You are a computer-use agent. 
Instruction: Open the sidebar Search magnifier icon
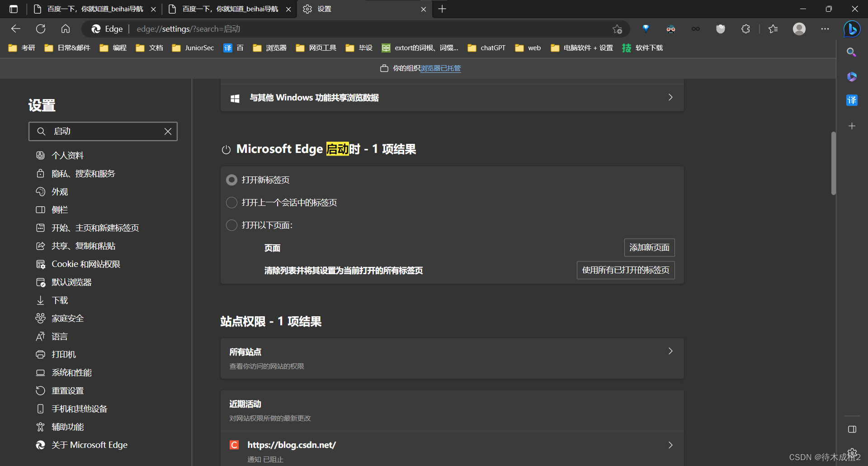852,52
